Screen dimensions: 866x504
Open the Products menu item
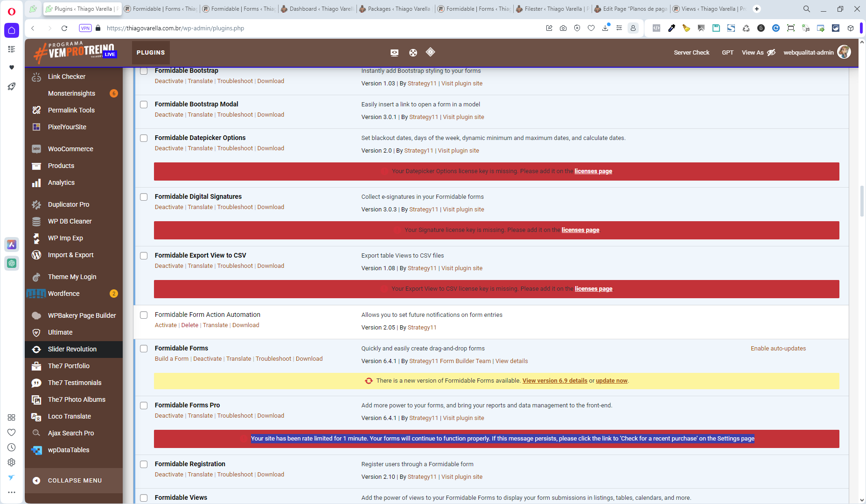(x=61, y=166)
